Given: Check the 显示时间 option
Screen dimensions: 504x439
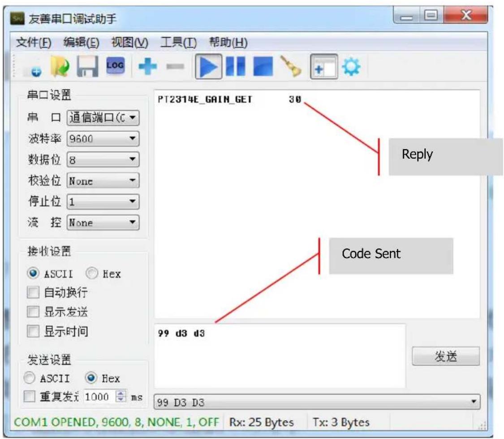Looking at the screenshot, I should [x=33, y=330].
